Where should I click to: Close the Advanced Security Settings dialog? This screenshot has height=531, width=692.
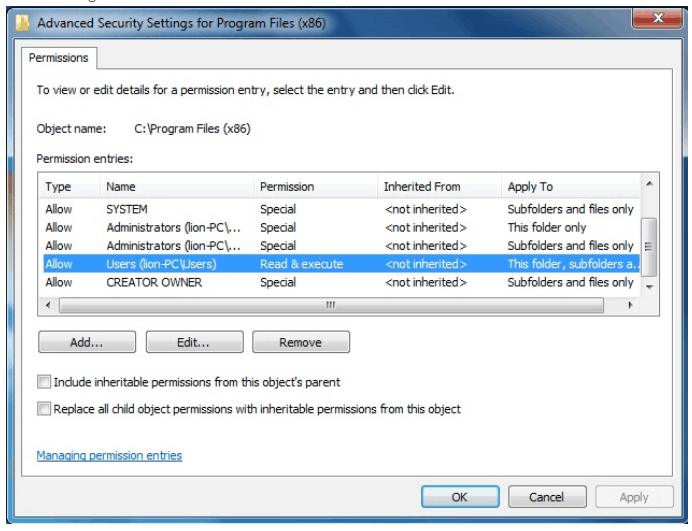pyautogui.click(x=658, y=18)
